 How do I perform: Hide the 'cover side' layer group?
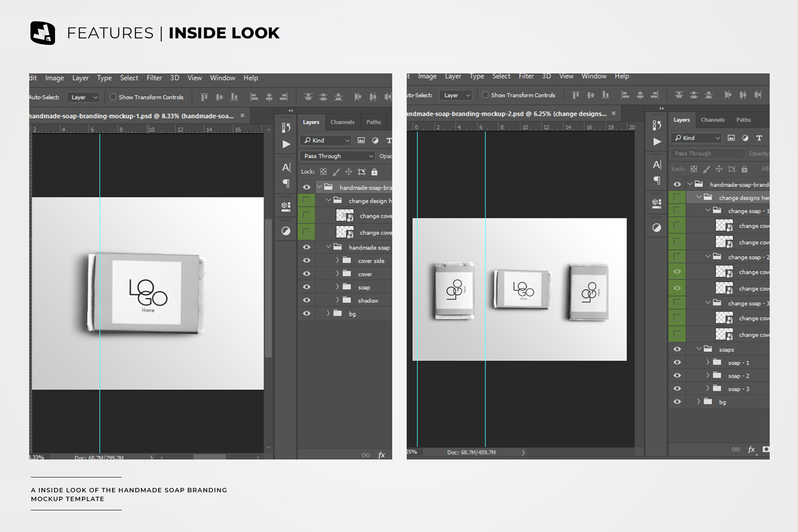point(307,261)
